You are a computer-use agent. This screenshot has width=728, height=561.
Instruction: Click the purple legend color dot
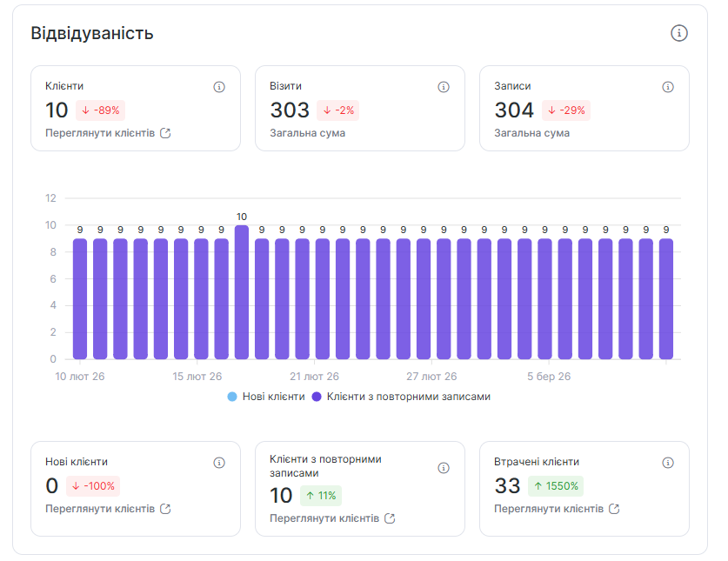click(317, 397)
